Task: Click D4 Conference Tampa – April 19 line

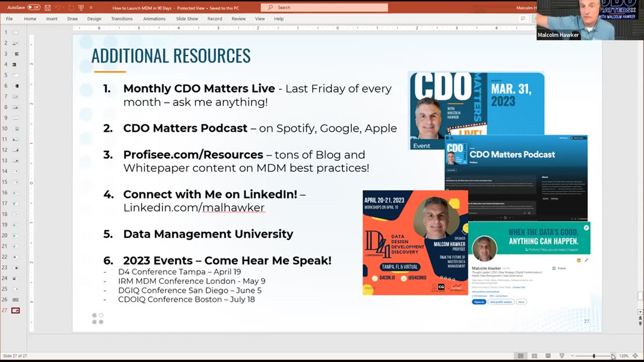Action: pos(179,271)
